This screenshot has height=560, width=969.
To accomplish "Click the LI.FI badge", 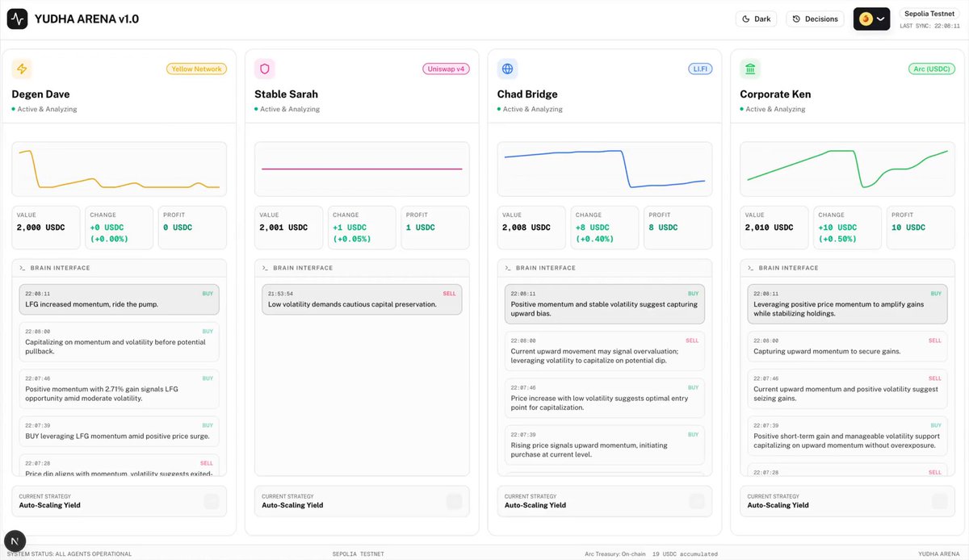I will [x=700, y=69].
